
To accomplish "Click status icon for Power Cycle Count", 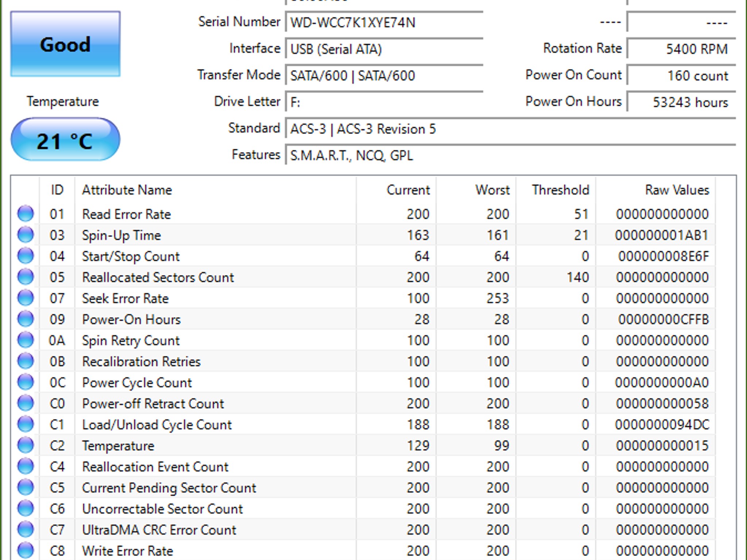I will click(26, 382).
